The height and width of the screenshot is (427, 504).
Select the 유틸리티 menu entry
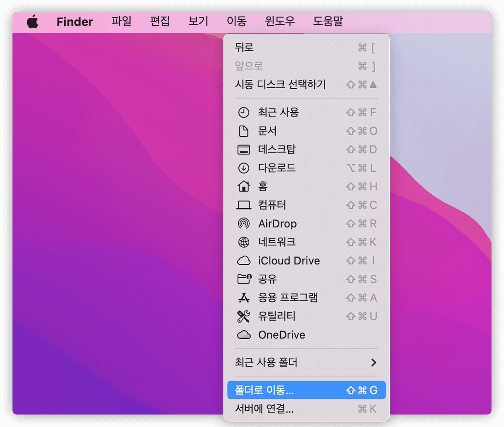tap(306, 316)
